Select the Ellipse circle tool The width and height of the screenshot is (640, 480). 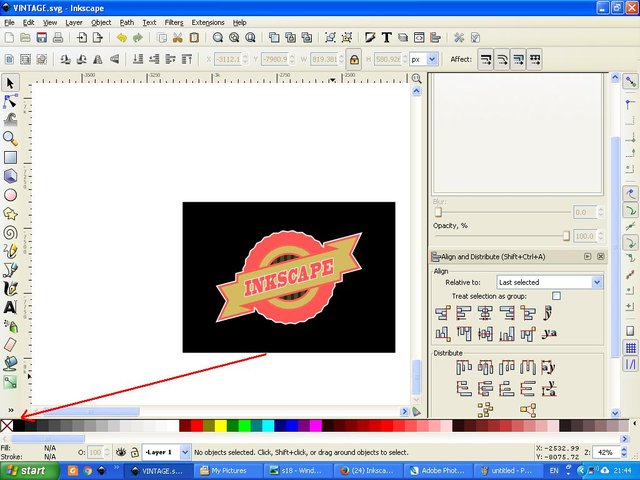coord(10,195)
